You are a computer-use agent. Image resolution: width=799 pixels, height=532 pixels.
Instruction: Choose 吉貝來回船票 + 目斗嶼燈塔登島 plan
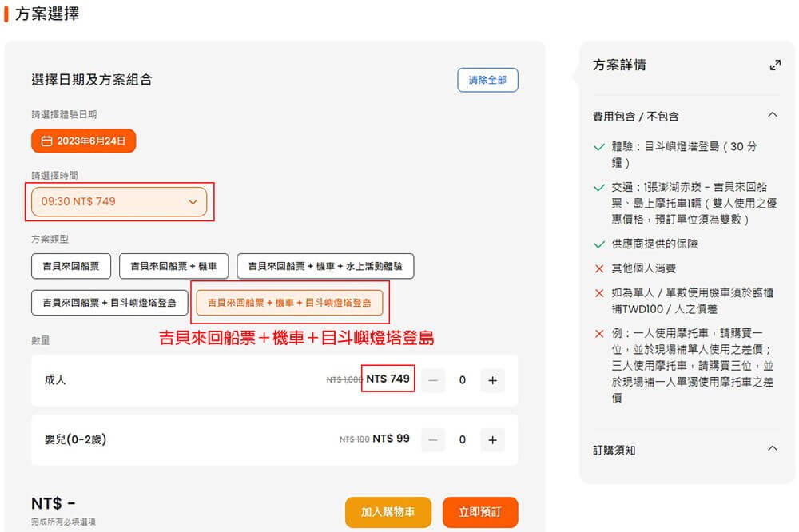coord(109,303)
